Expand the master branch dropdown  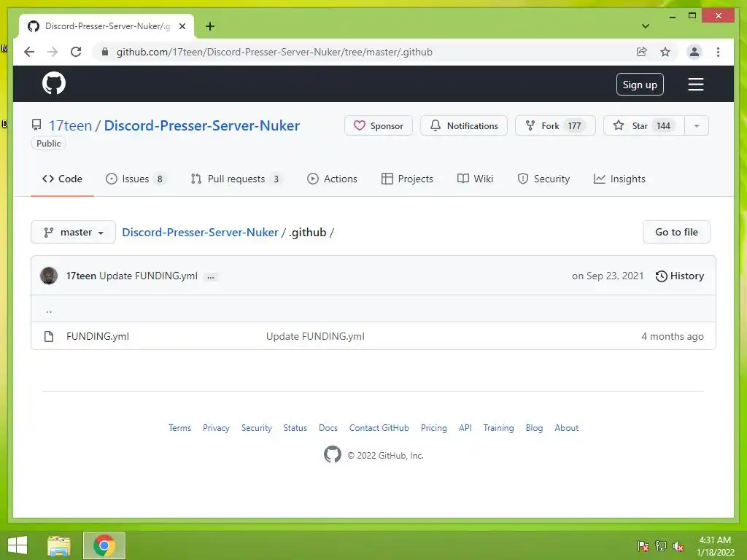point(74,233)
